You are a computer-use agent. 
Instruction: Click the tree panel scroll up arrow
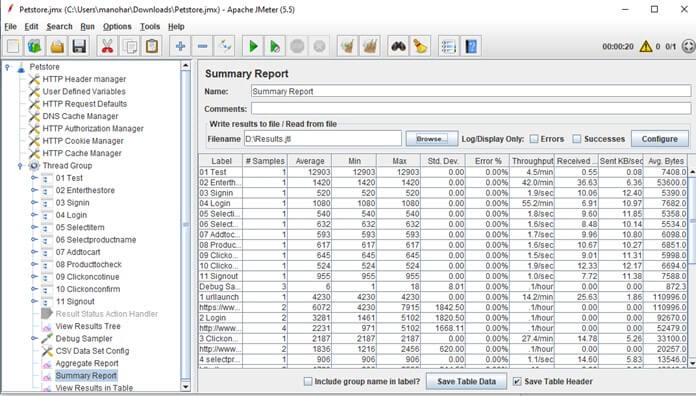coord(186,66)
